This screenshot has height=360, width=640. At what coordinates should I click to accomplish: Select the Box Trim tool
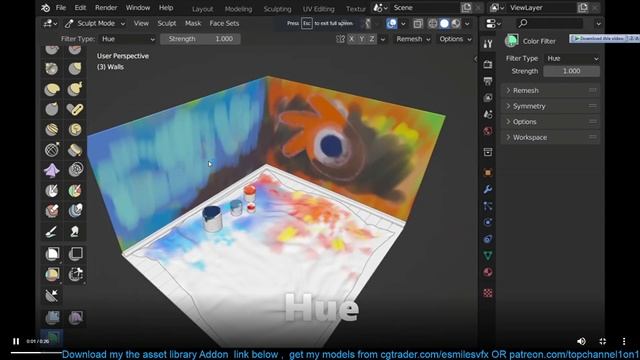[x=75, y=274]
